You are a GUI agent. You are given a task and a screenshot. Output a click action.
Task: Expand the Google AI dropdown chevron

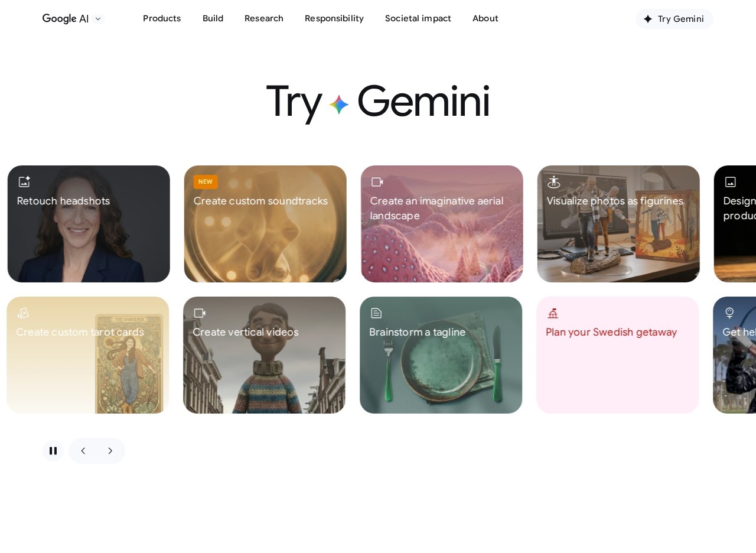tap(98, 19)
